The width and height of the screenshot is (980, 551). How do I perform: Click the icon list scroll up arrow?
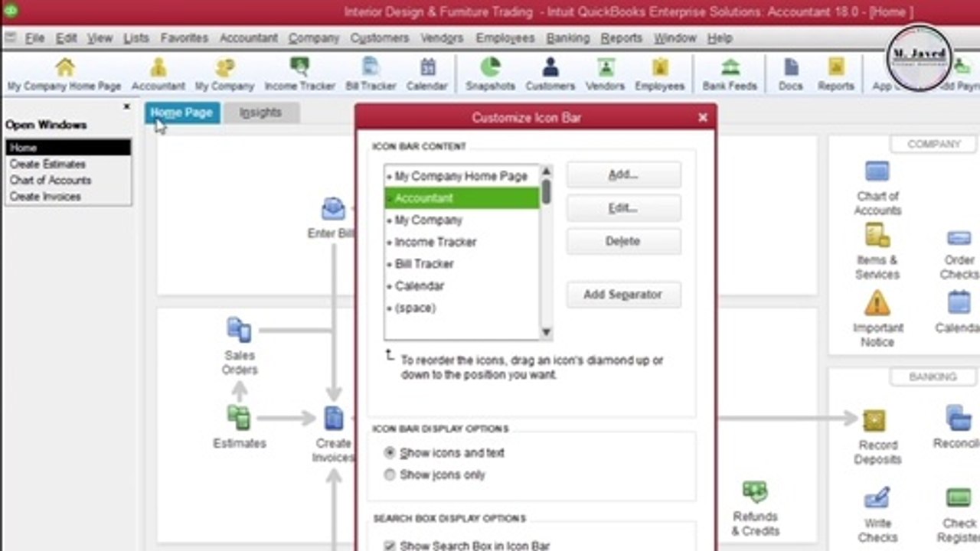coord(546,171)
